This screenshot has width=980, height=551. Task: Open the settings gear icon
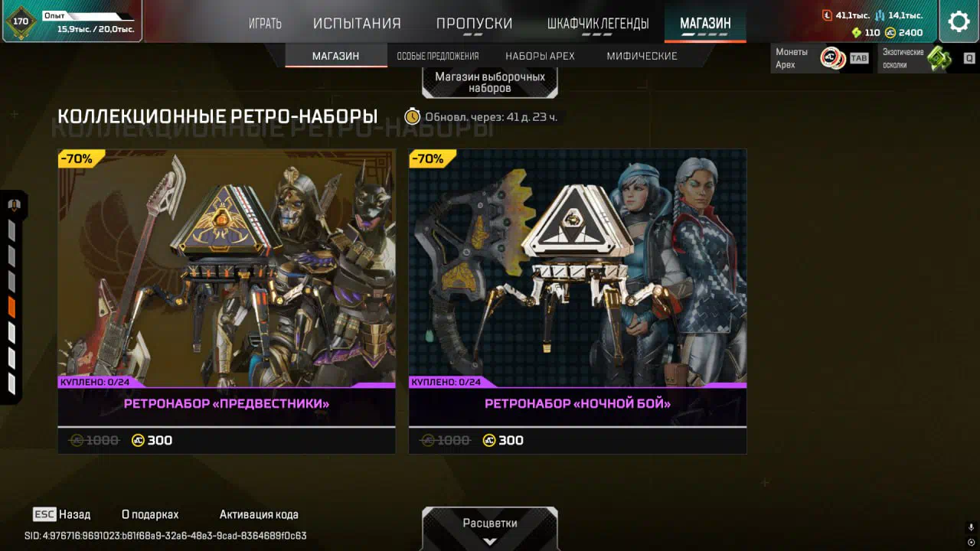959,21
